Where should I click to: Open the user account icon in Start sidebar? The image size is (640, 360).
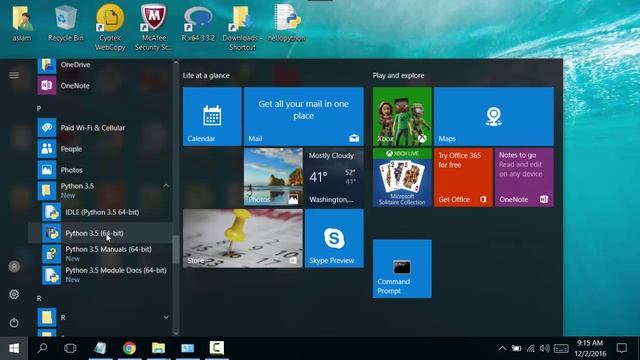click(x=14, y=267)
